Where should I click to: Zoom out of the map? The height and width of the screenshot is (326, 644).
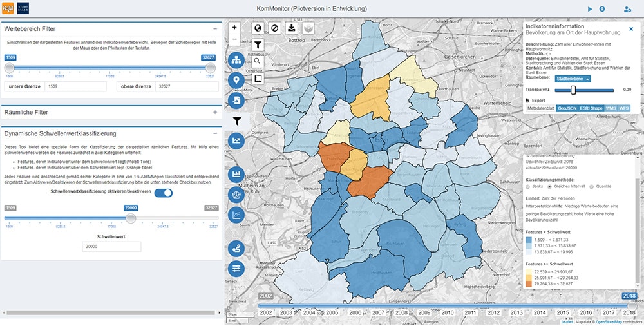[234, 40]
